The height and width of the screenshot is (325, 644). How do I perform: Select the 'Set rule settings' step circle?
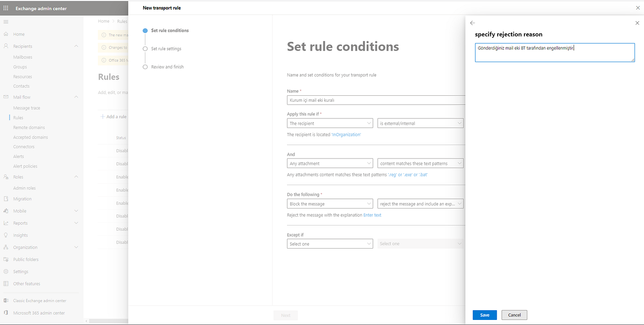(x=145, y=49)
